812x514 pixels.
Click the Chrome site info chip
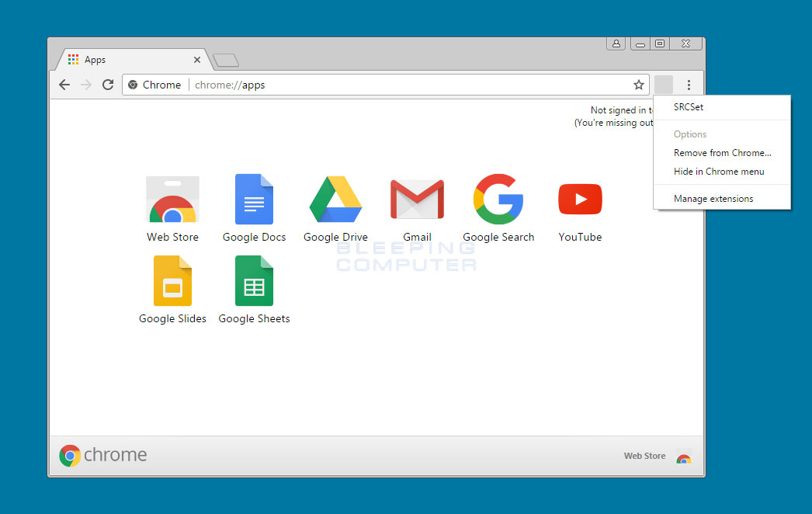pyautogui.click(x=154, y=85)
